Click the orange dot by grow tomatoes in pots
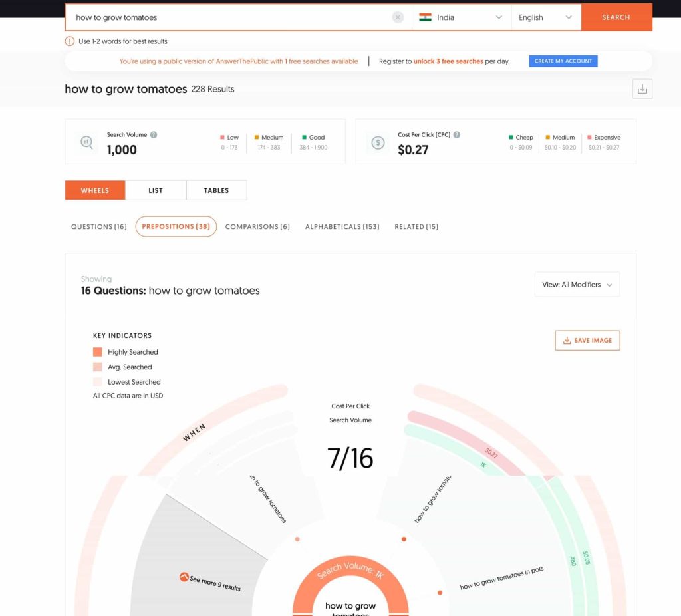Screen dimensions: 681x616 pyautogui.click(x=440, y=593)
